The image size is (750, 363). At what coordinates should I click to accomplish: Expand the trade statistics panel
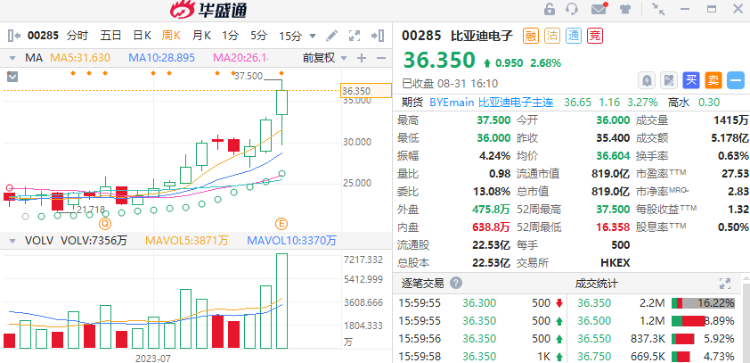(x=725, y=283)
